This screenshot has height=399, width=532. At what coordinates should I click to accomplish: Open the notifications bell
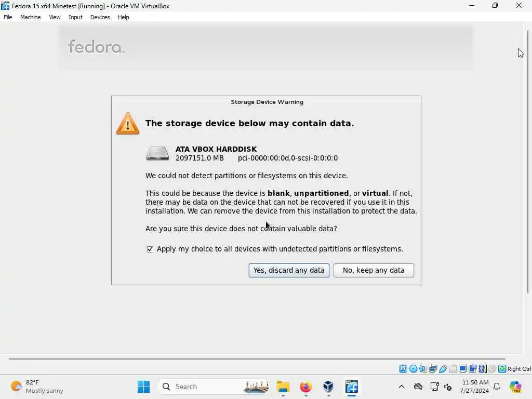tap(497, 387)
